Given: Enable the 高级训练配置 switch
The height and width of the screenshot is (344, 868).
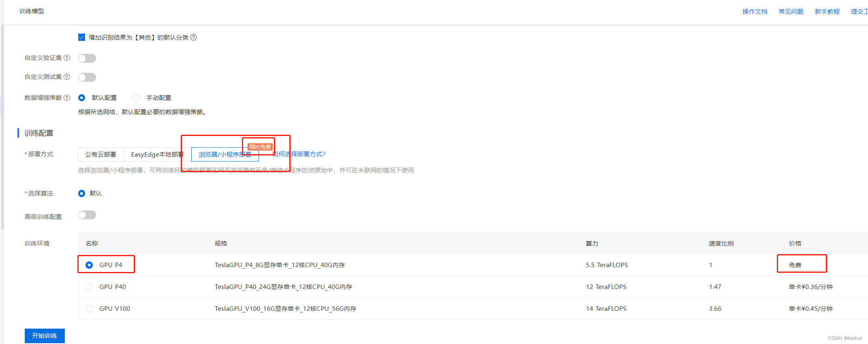Looking at the screenshot, I should click(x=87, y=215).
